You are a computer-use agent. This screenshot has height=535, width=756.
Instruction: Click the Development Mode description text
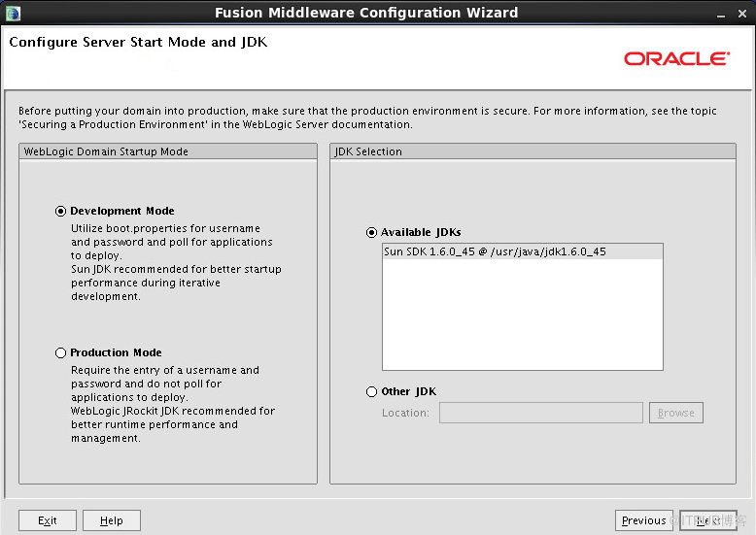click(x=176, y=262)
